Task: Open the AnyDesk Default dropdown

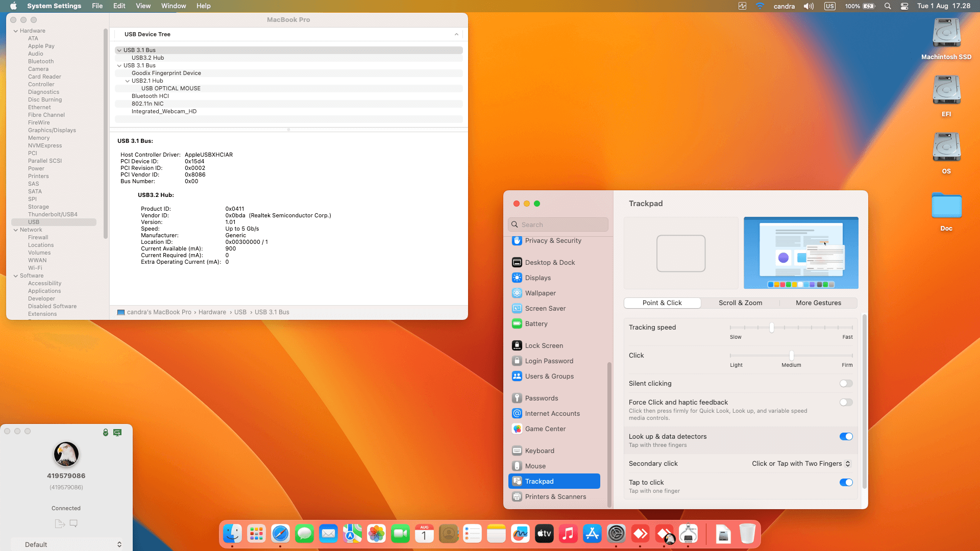Action: [66, 544]
